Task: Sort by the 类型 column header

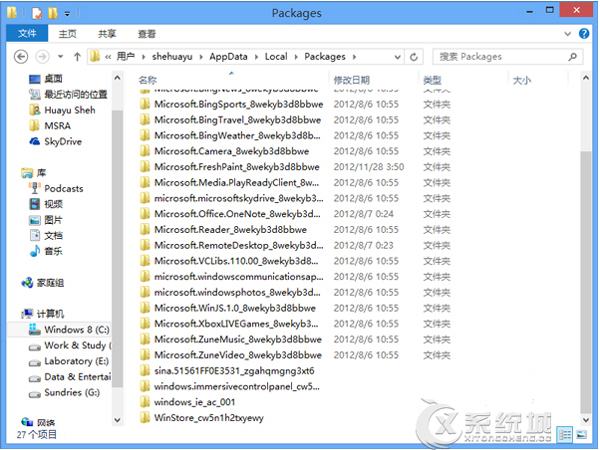Action: click(x=432, y=80)
